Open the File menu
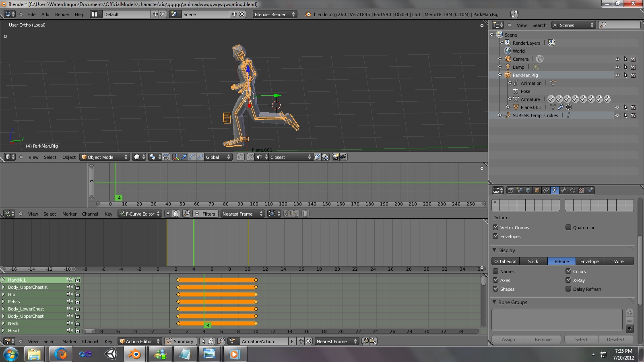The image size is (644, 362). 32,14
